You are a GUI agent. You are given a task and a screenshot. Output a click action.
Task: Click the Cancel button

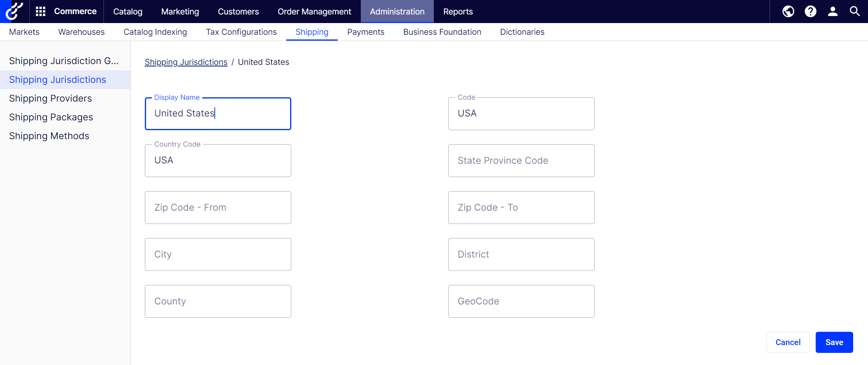pyautogui.click(x=788, y=342)
